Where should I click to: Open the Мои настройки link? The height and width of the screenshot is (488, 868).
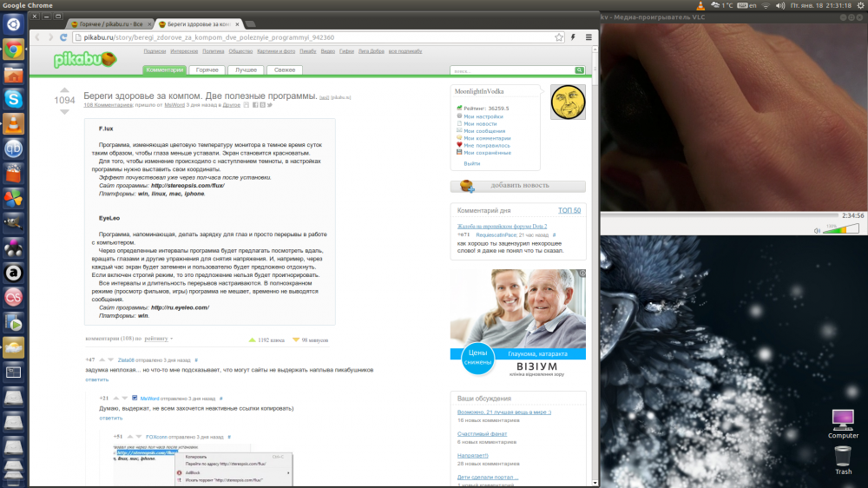[x=483, y=117]
